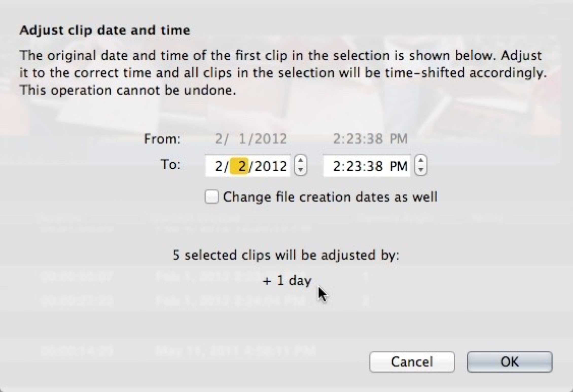
Task: Click the '+ 1 day' adjustment text
Action: 287,281
